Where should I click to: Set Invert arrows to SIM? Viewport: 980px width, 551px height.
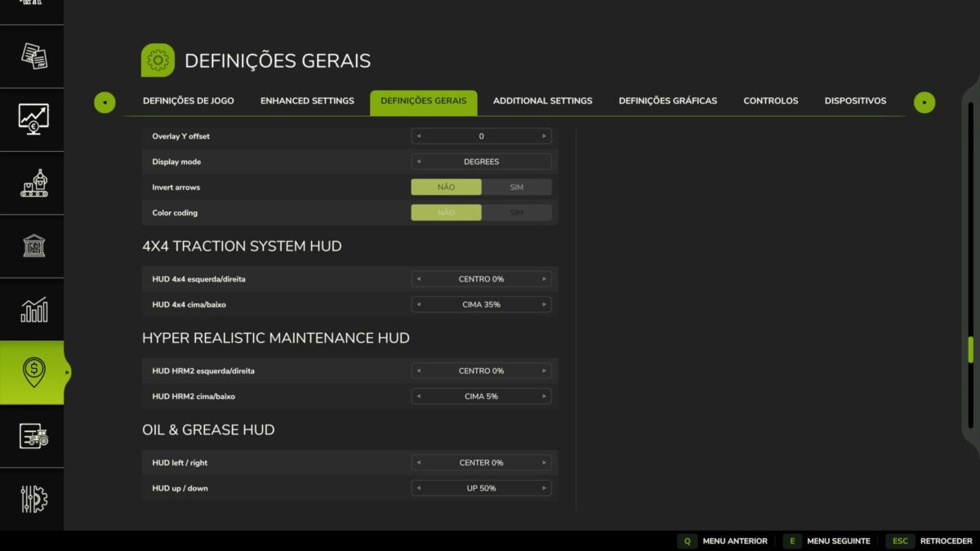tap(517, 187)
